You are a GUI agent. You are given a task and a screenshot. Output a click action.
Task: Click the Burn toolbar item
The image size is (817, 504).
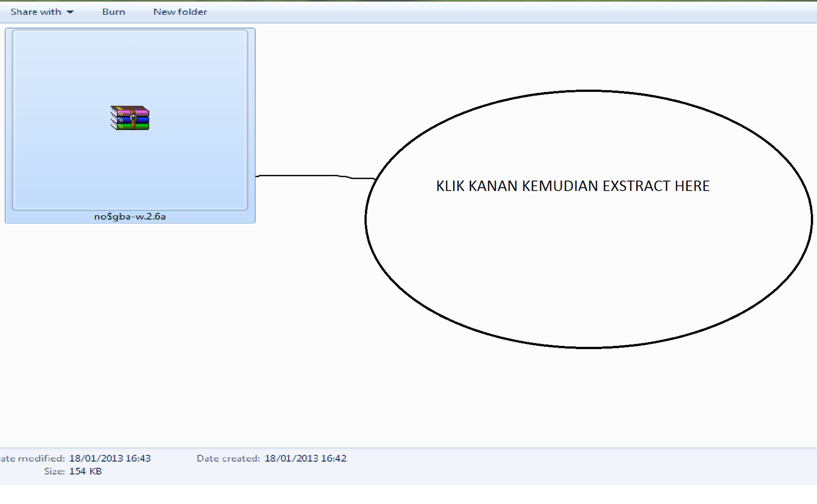click(x=113, y=11)
